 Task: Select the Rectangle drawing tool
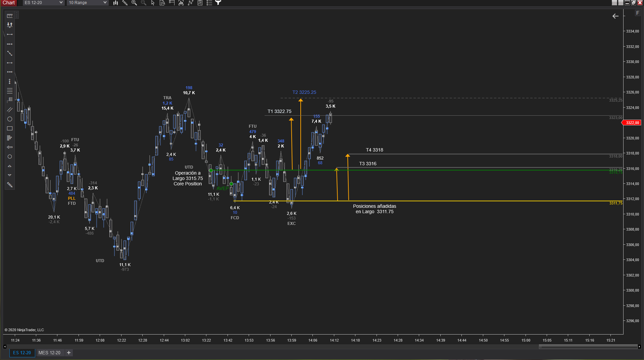pyautogui.click(x=10, y=128)
